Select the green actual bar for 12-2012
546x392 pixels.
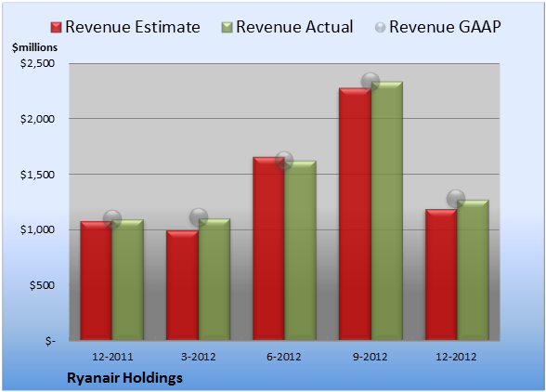point(473,269)
